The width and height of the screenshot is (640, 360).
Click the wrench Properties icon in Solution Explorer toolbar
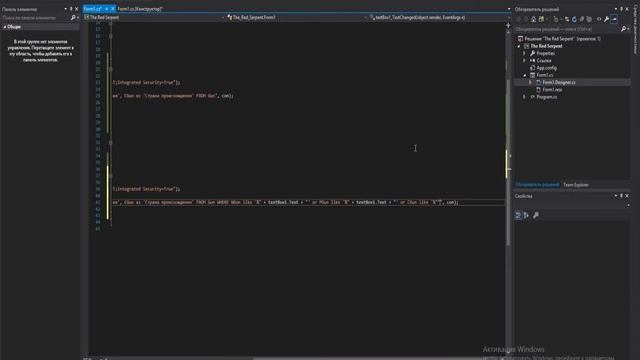[x=607, y=19]
